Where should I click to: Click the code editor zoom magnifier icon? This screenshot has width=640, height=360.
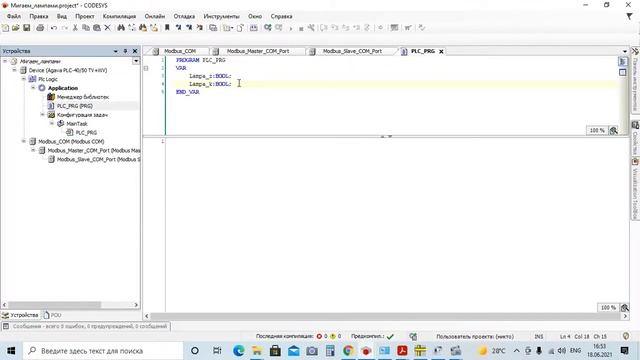[624, 308]
